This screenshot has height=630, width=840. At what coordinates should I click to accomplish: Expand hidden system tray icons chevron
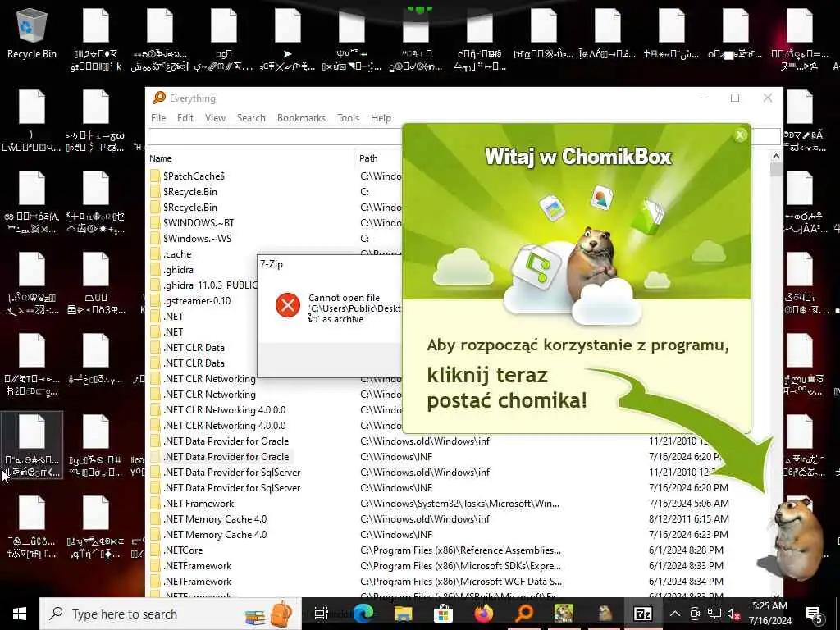pyautogui.click(x=675, y=614)
